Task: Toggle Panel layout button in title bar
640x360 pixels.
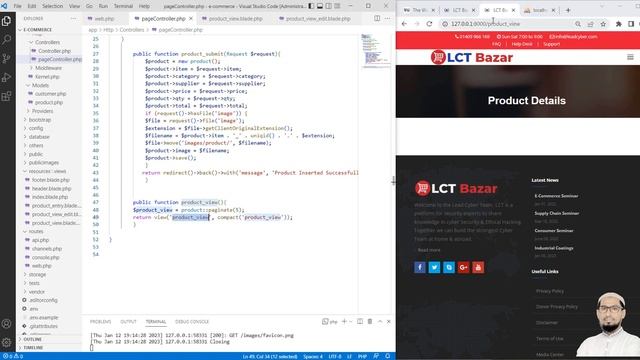Action: 320,6
